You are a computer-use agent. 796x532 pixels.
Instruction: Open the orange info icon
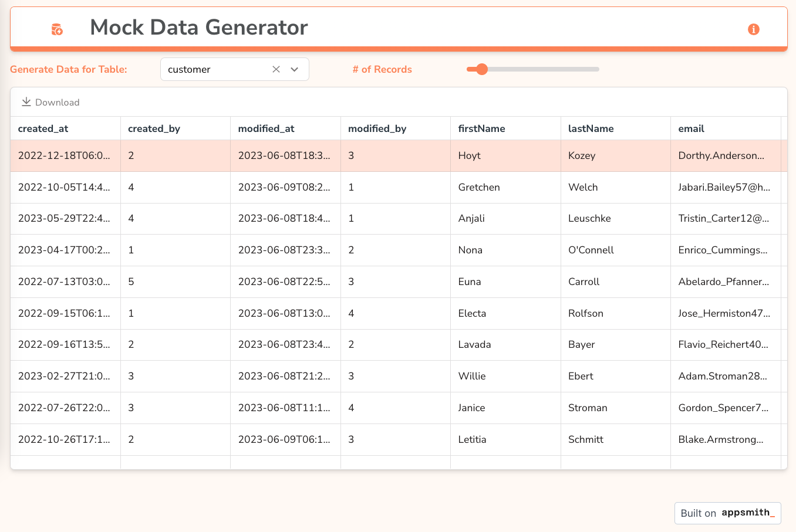753,29
